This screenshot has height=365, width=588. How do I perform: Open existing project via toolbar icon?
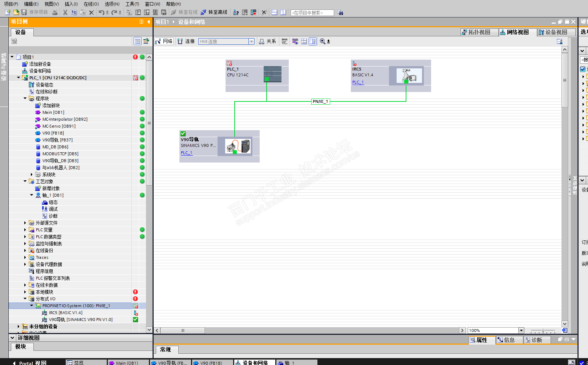coord(16,12)
